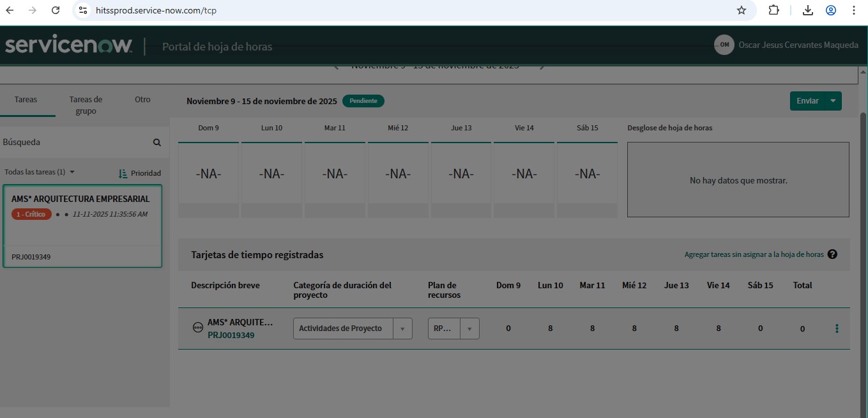Open the help icon beside Agregar tareas

tap(832, 254)
